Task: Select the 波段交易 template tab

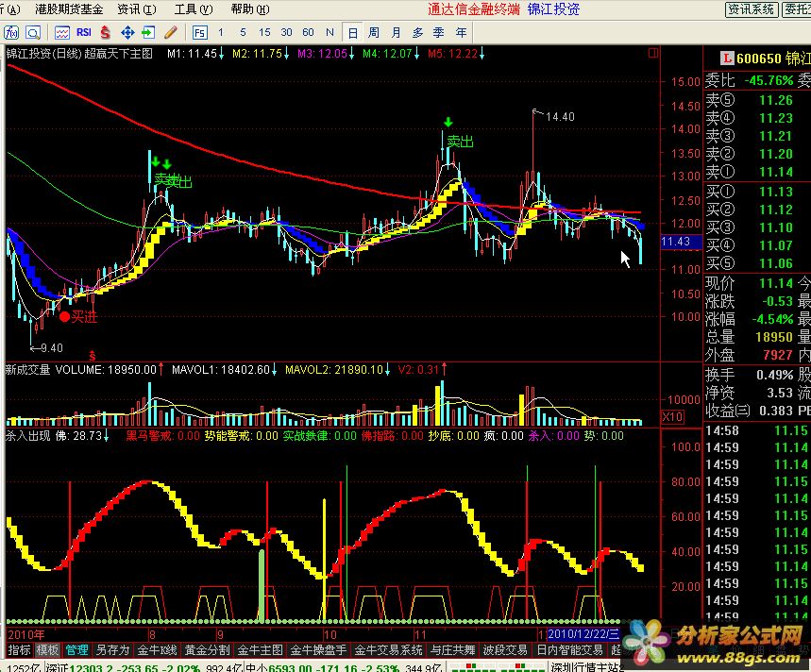Action: coord(505,649)
